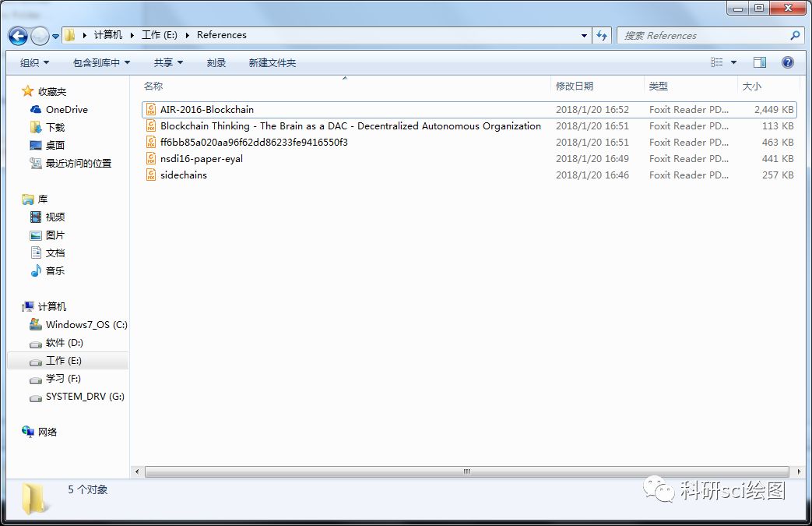Click the scrollbar right arrow

pos(799,471)
